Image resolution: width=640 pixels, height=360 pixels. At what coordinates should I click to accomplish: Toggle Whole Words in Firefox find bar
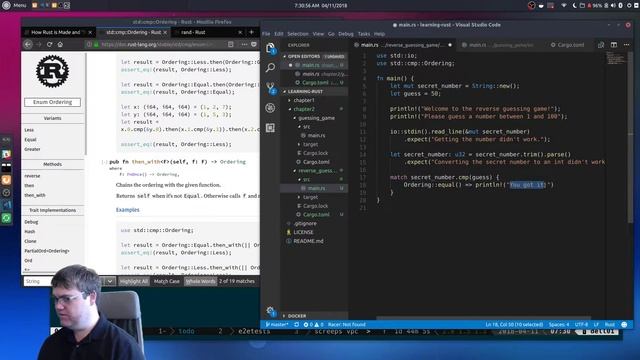[200, 281]
